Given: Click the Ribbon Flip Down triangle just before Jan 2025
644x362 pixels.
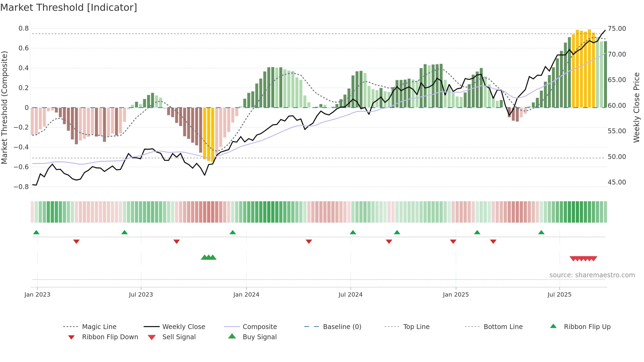Looking at the screenshot, I should (453, 241).
